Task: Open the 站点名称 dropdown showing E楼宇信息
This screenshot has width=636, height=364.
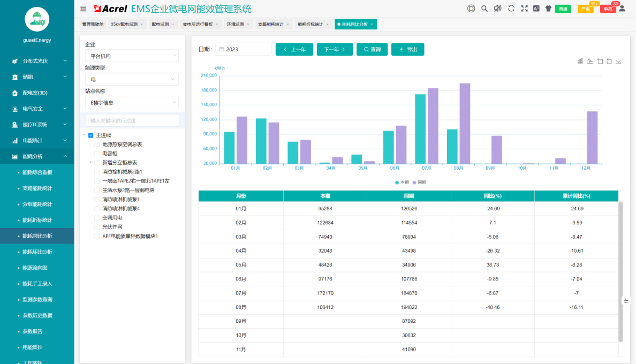Action: pyautogui.click(x=132, y=102)
